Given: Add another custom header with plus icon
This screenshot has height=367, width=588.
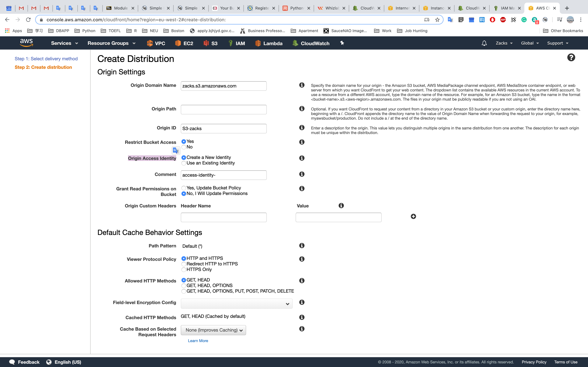Looking at the screenshot, I should pyautogui.click(x=413, y=216).
